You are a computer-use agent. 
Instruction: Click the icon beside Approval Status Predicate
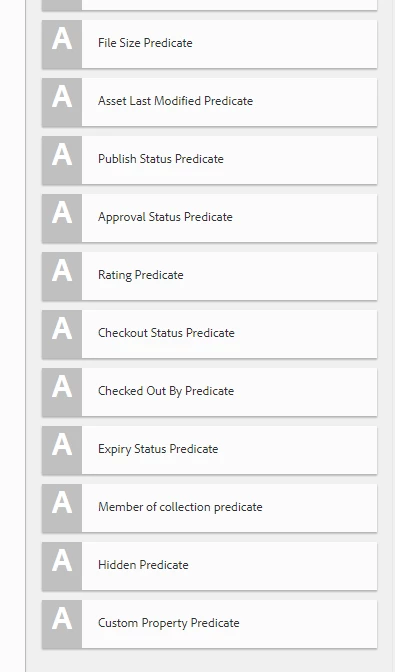62,218
